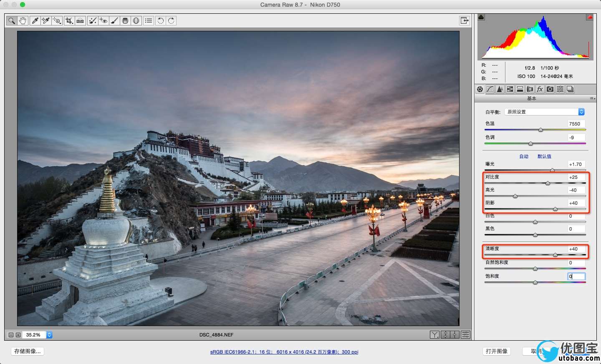Viewport: 601px width, 364px height.
Task: Click the 曝光 exposure slider handle
Action: (x=552, y=170)
